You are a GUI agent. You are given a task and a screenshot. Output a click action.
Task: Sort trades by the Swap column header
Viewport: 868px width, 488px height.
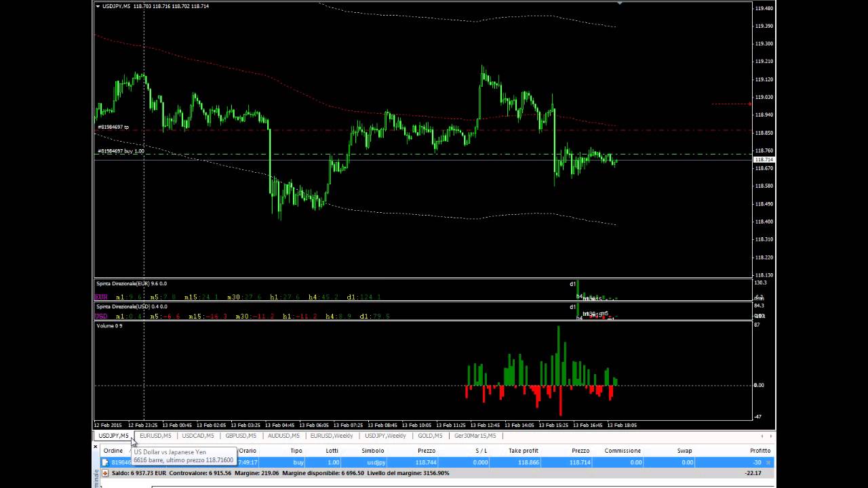(x=684, y=451)
